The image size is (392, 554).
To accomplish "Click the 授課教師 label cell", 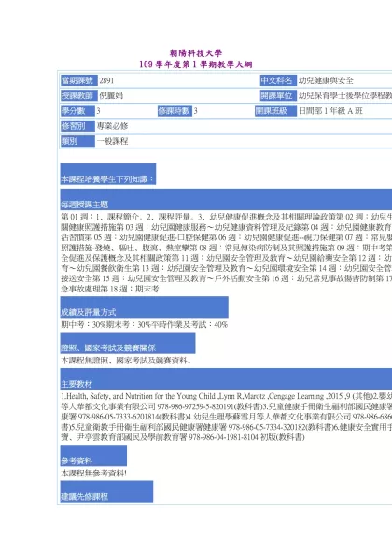I will 79,95.
